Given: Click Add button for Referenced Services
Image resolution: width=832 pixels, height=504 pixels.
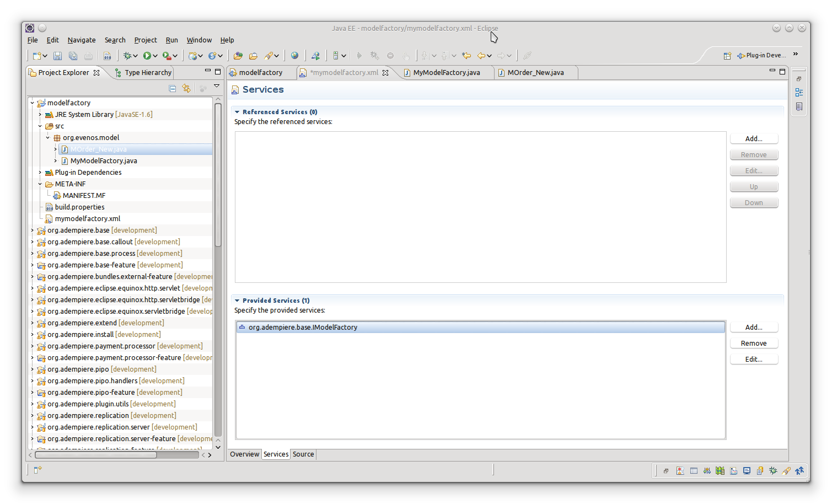Looking at the screenshot, I should pos(754,139).
